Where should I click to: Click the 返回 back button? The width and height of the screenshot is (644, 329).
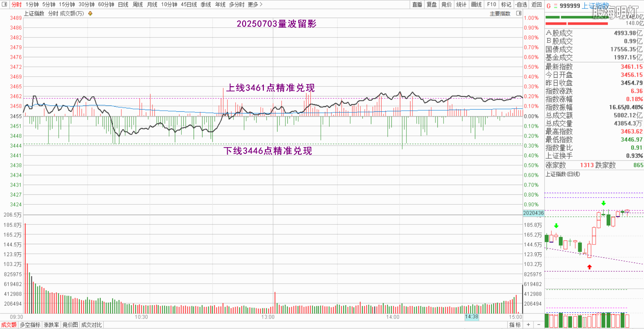[x=536, y=4]
